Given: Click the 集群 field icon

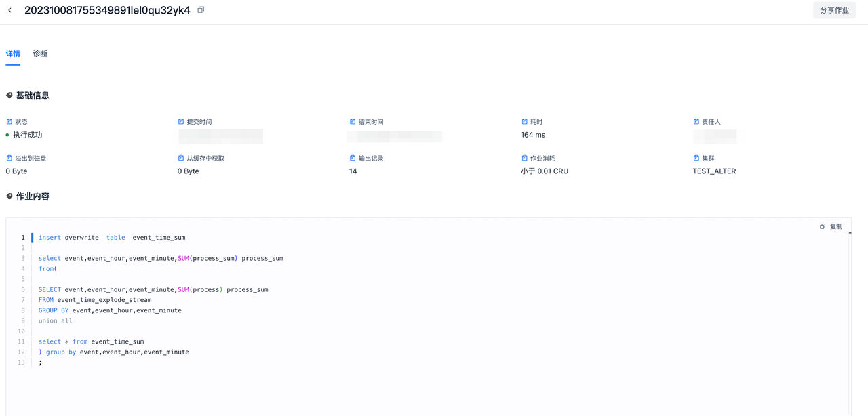Looking at the screenshot, I should click(696, 158).
